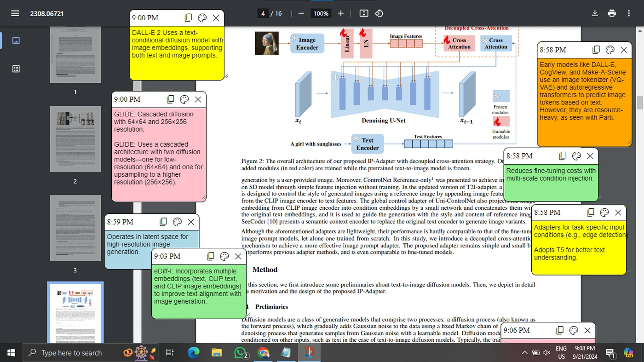This screenshot has width=644, height=362.
Task: Open the Windows notification center
Action: click(x=610, y=353)
